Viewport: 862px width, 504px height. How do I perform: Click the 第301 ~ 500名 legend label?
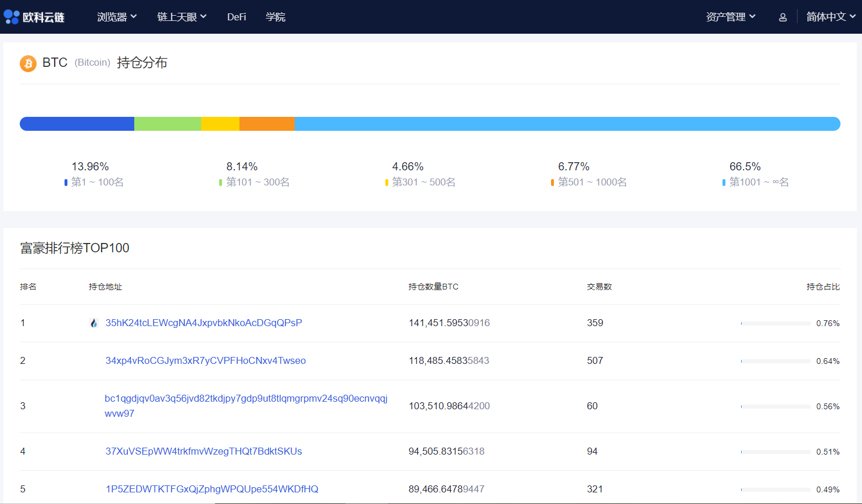[424, 182]
